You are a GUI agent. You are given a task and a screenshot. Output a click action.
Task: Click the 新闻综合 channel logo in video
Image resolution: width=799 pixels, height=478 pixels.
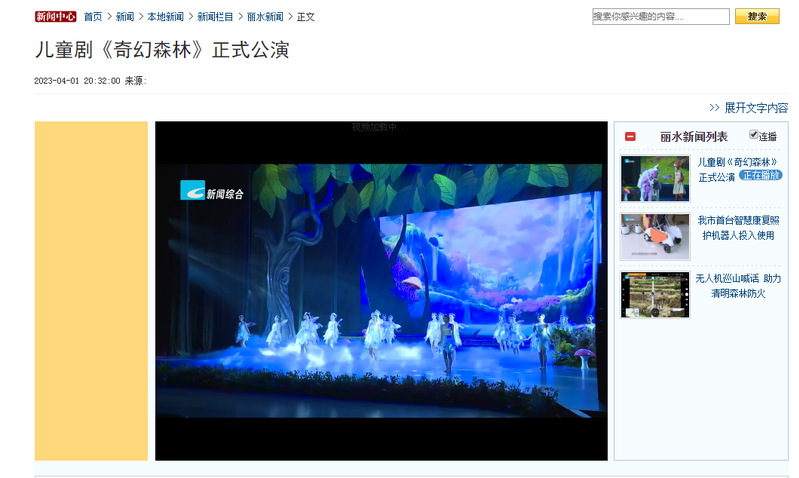tap(212, 191)
